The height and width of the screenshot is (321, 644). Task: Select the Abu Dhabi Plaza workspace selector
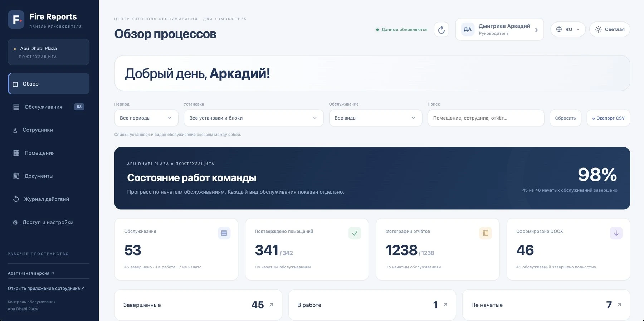tap(49, 52)
